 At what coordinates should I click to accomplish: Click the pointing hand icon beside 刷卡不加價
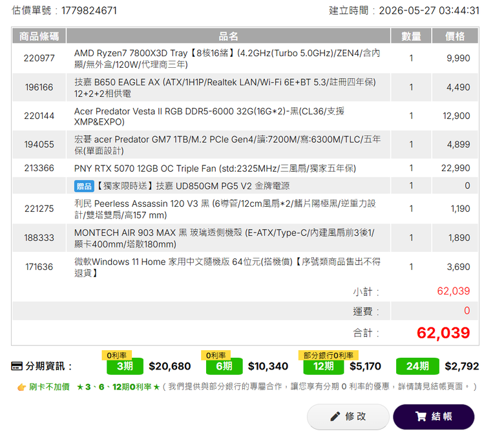(21, 387)
